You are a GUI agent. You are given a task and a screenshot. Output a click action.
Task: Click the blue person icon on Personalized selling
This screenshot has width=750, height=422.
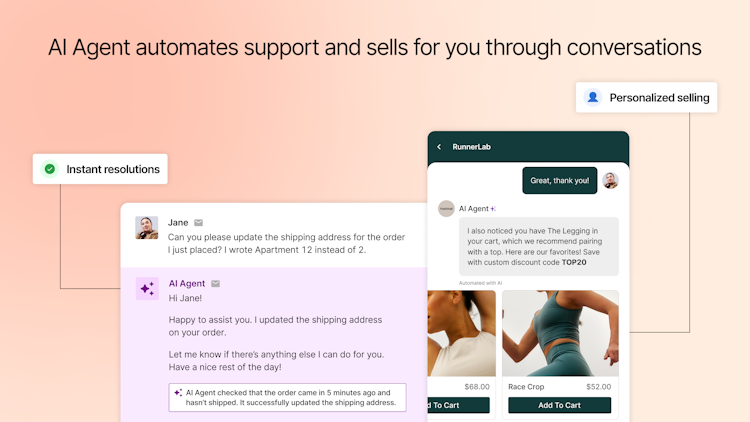593,97
